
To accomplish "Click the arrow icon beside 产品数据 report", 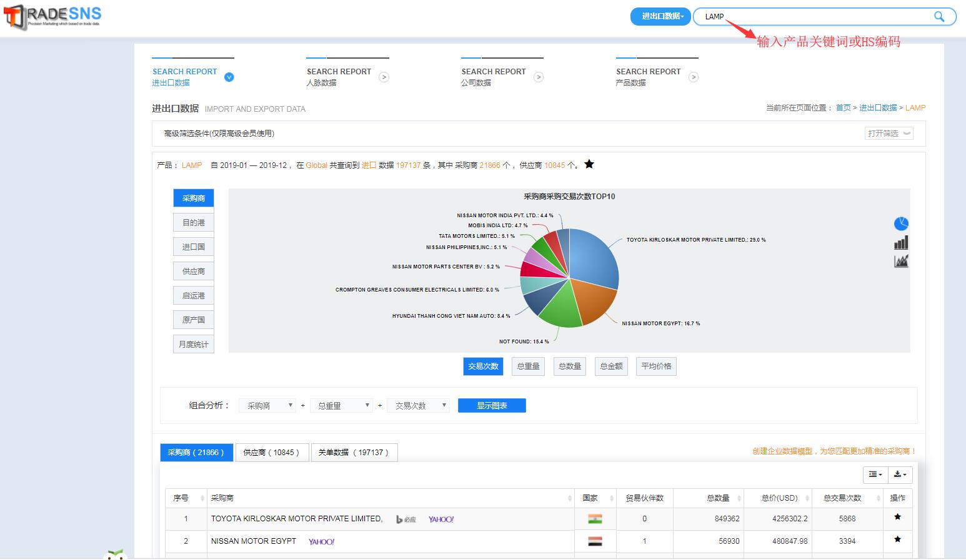I will 693,77.
